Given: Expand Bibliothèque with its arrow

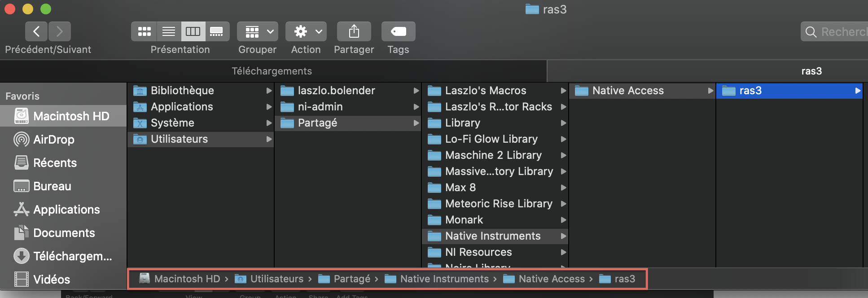Looking at the screenshot, I should pos(269,91).
